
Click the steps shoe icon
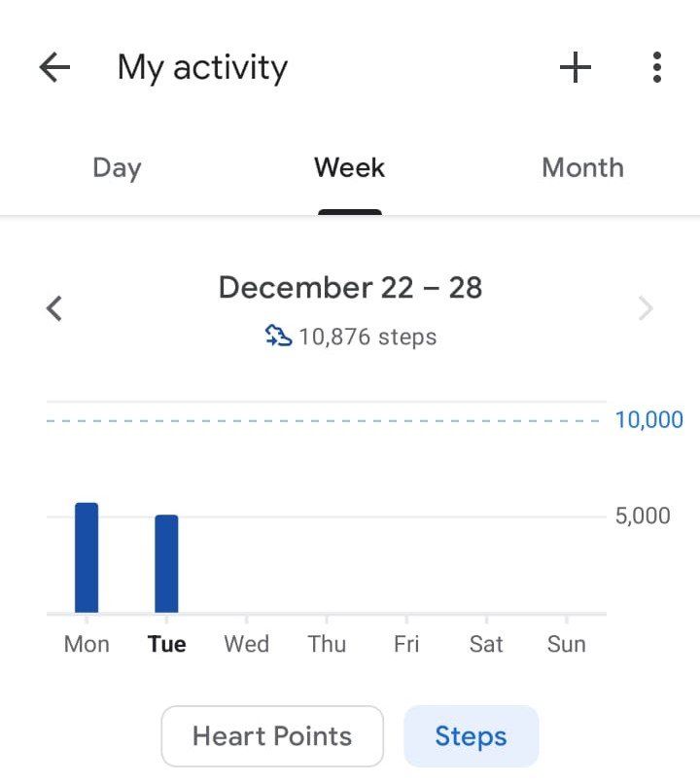[x=278, y=337]
